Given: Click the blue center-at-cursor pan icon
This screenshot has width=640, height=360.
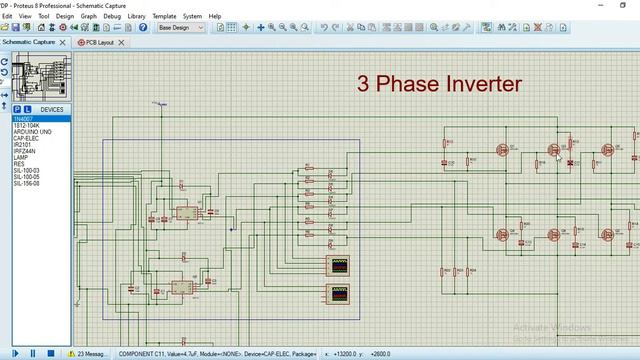Looking at the screenshot, I should (x=261, y=27).
